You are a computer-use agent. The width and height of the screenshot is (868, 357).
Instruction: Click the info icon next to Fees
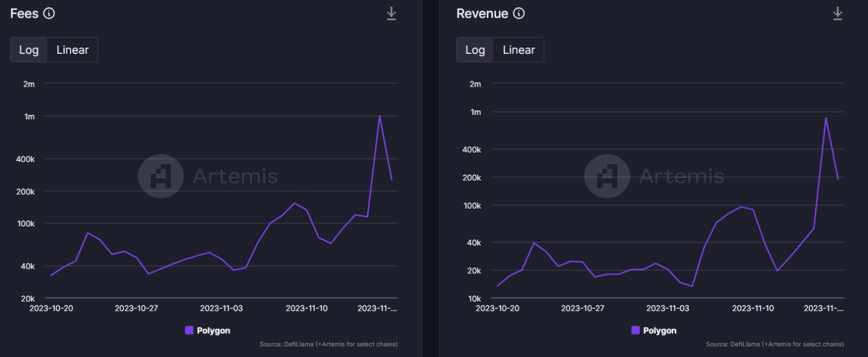click(49, 14)
